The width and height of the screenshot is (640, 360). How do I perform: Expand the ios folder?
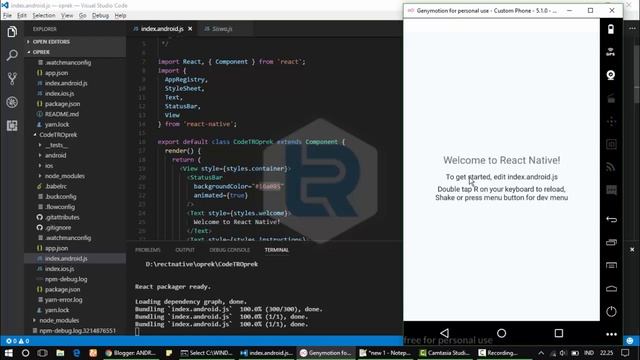49,166
